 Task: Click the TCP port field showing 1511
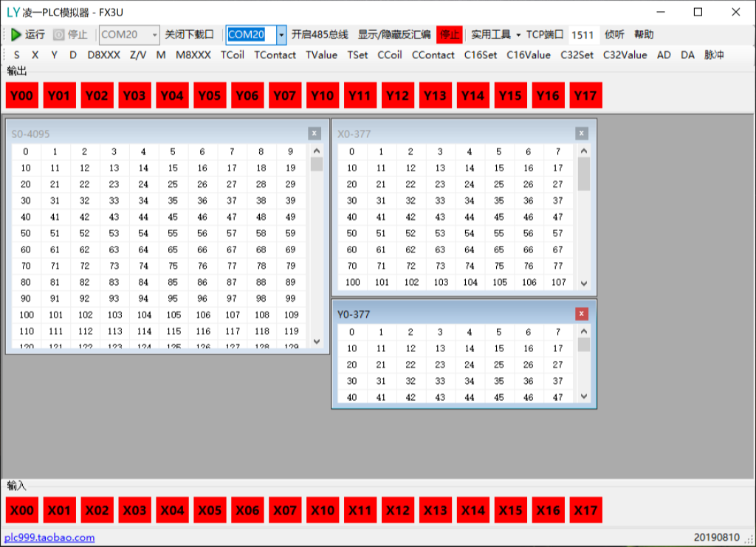click(583, 35)
